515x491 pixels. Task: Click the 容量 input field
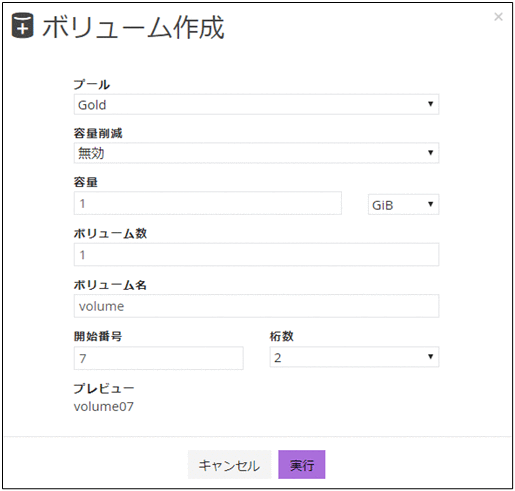[x=208, y=203]
